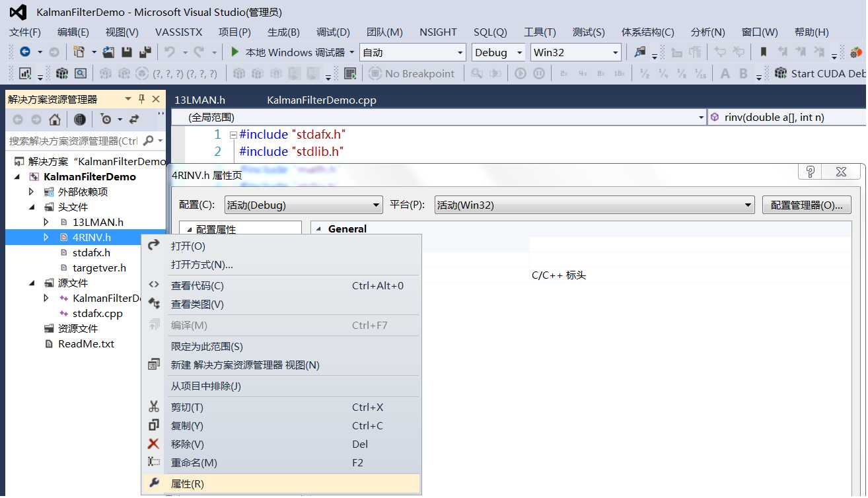Choose 从项目中排除(J) in context menu
Viewport: 868px width, 498px height.
281,386
